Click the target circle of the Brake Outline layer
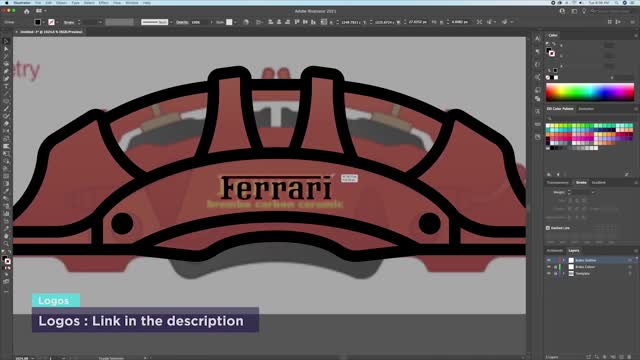 coord(630,260)
